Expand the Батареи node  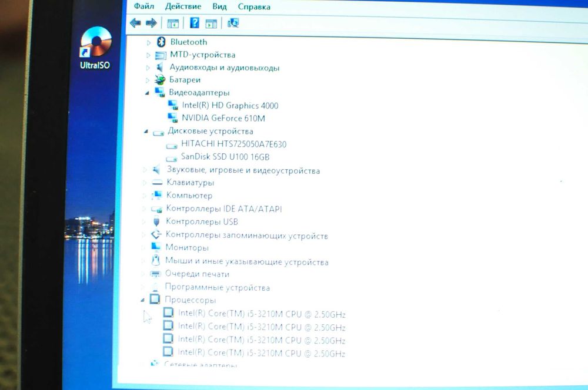[148, 80]
